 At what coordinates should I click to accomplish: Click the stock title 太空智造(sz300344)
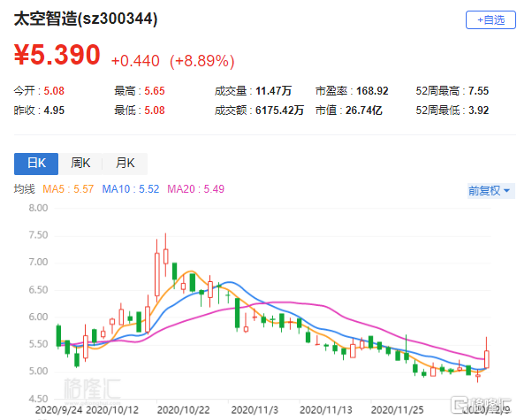pyautogui.click(x=86, y=19)
